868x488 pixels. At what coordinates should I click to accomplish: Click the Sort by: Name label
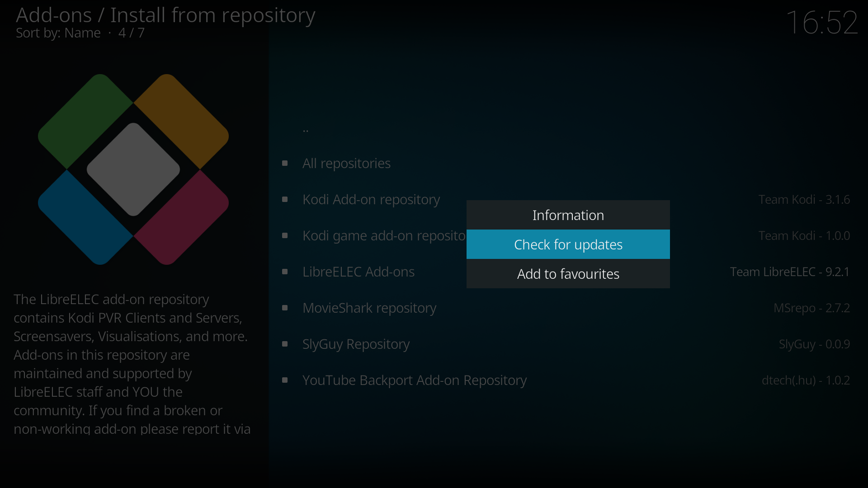click(x=58, y=33)
